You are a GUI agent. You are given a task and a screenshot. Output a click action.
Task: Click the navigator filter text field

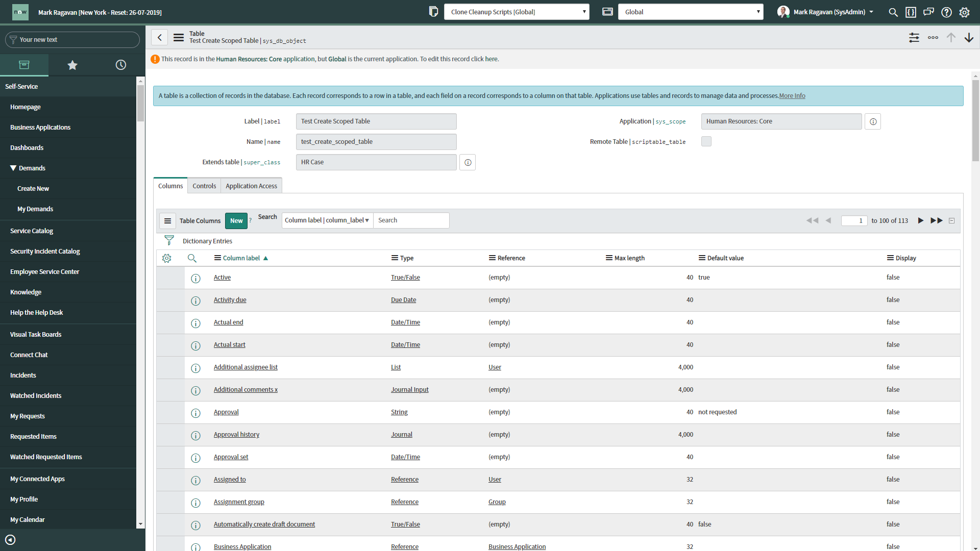point(72,40)
